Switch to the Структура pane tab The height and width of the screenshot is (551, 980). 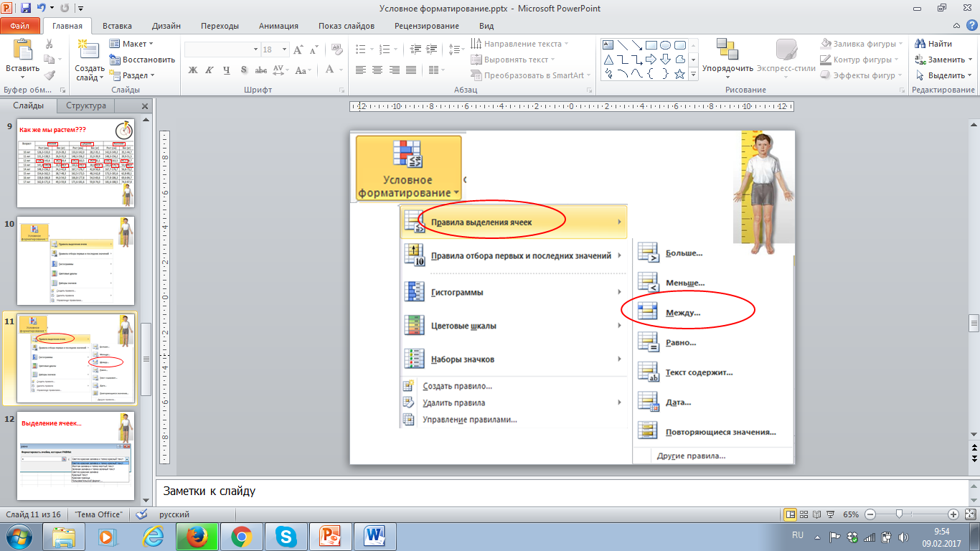(86, 105)
